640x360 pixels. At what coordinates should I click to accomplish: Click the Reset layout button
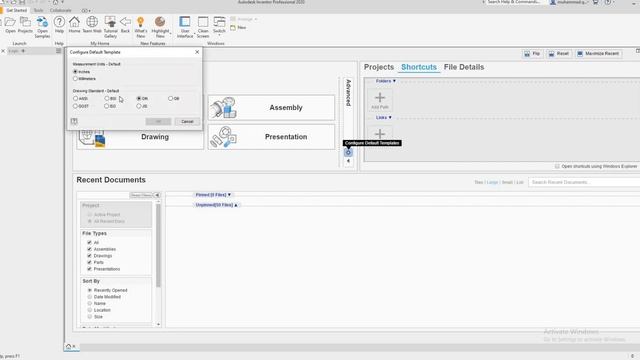[x=558, y=54]
